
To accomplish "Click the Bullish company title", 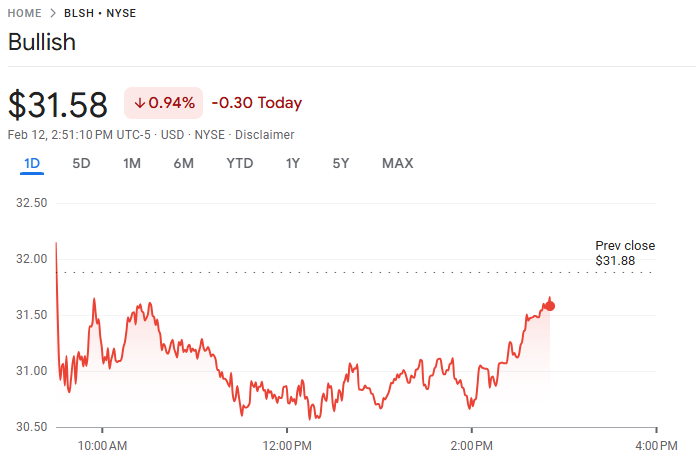I will point(42,43).
